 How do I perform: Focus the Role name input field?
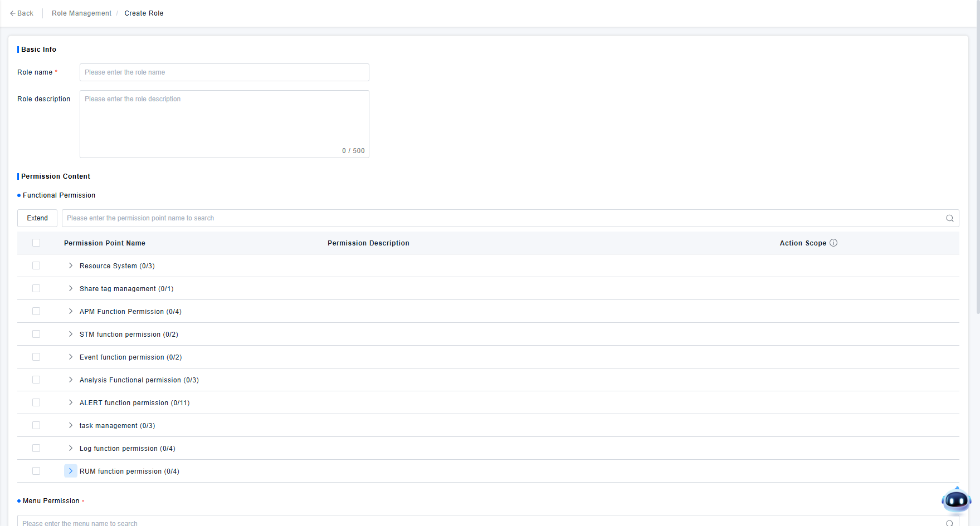coord(224,72)
